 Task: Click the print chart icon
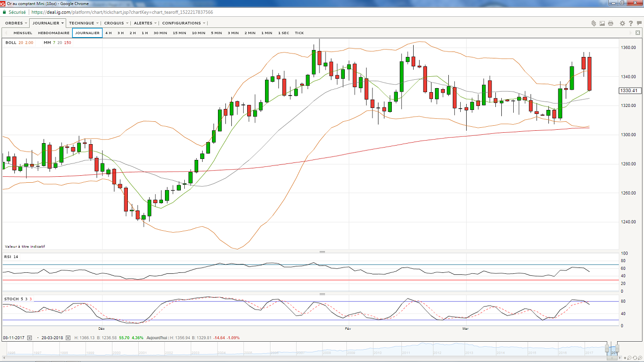[x=610, y=23]
